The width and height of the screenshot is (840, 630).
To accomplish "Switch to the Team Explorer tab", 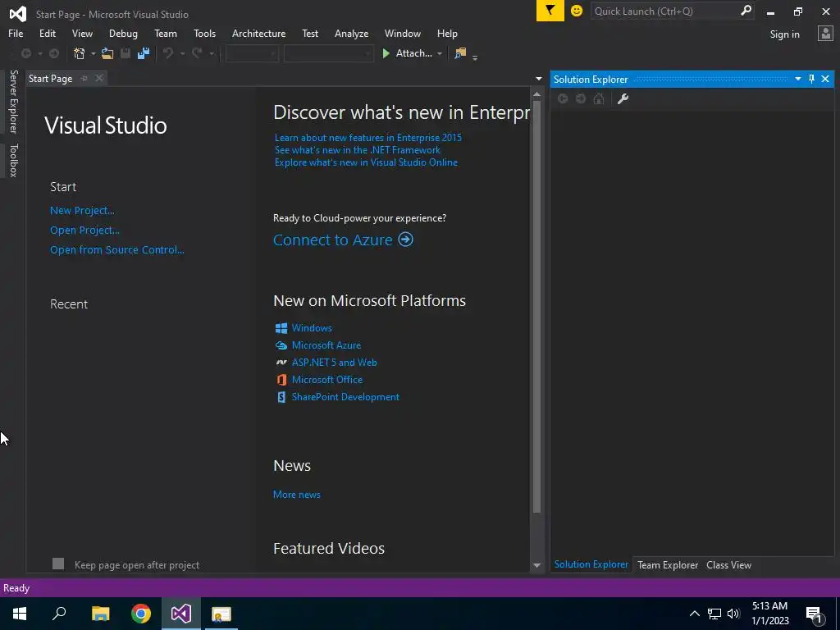I will [668, 564].
